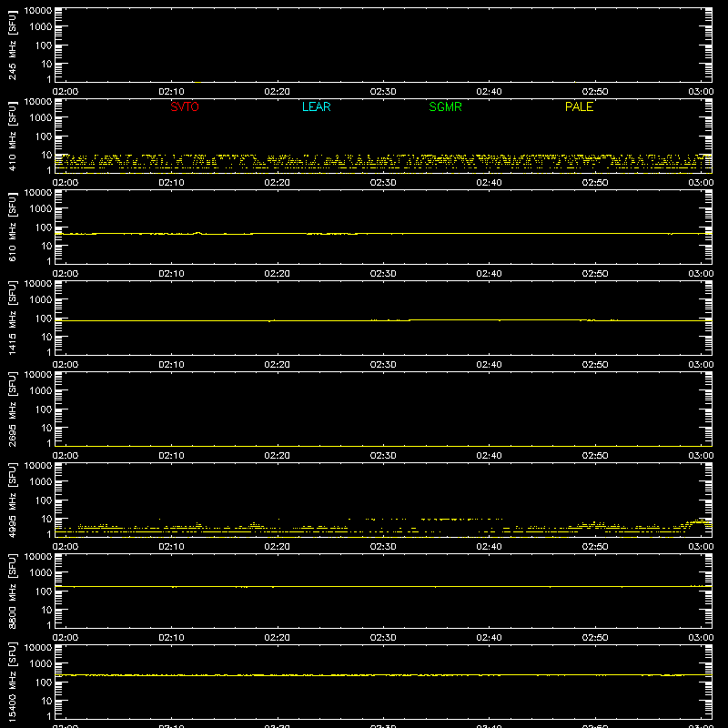Click 02:40 tick label under 610 MHz panel

pyautogui.click(x=489, y=274)
